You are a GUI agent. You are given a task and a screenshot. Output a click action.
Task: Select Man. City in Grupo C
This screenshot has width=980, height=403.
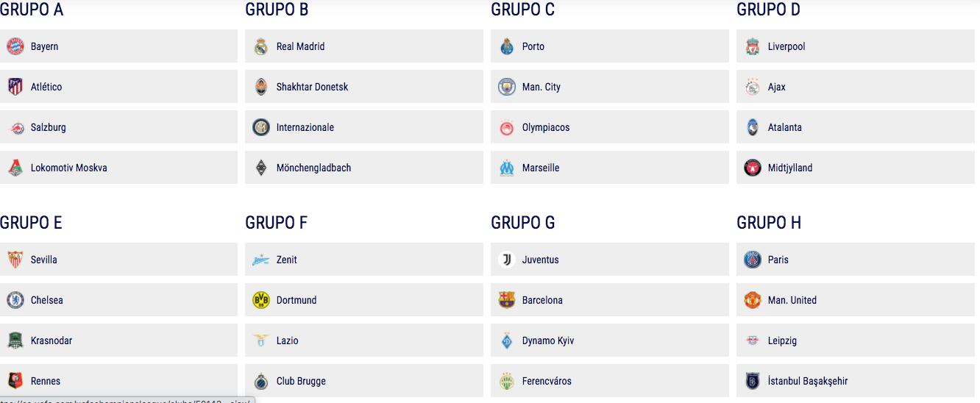coord(541,87)
